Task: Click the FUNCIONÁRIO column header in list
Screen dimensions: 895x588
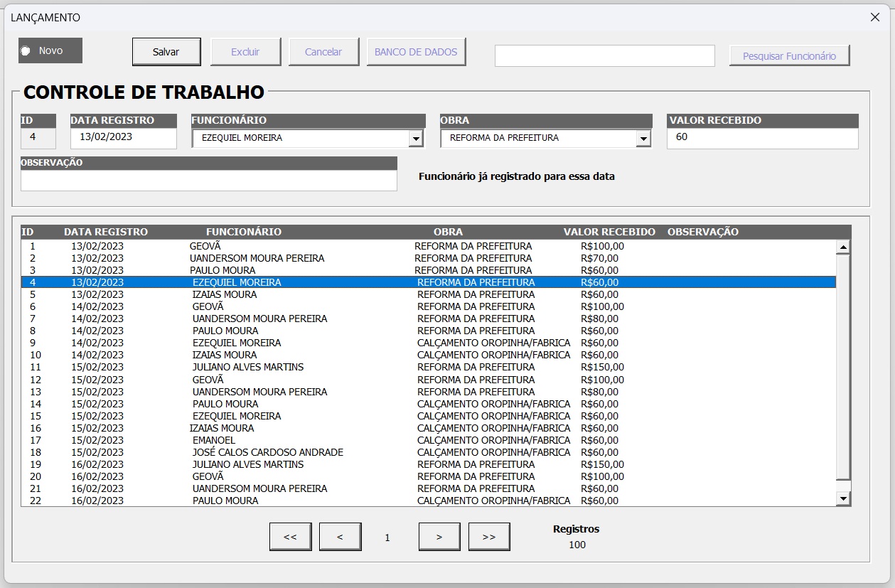Action: coord(244,232)
